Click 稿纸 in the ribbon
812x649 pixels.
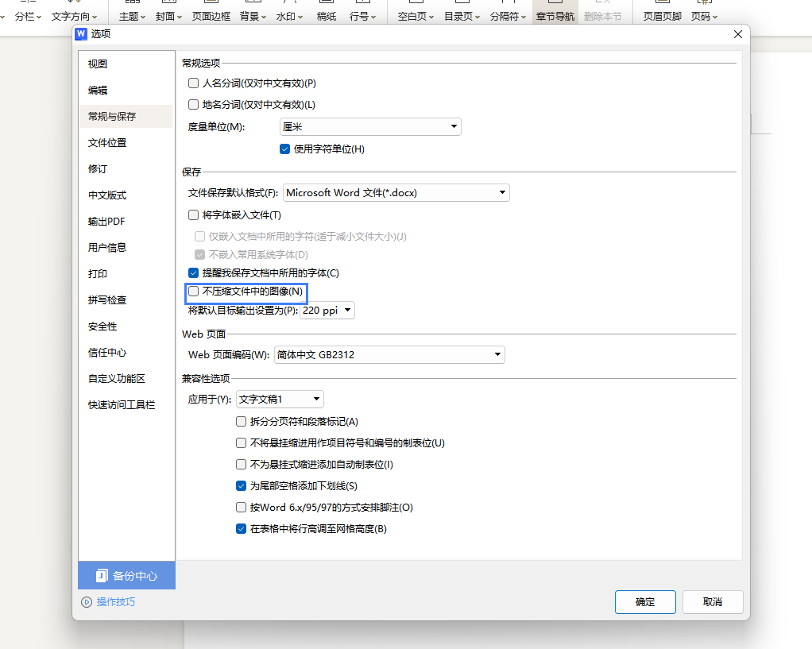coord(327,17)
